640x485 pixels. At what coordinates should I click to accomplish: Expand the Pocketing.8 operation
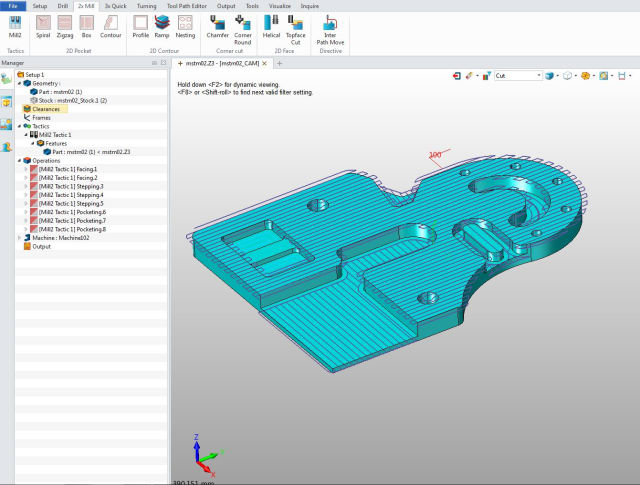coord(26,229)
